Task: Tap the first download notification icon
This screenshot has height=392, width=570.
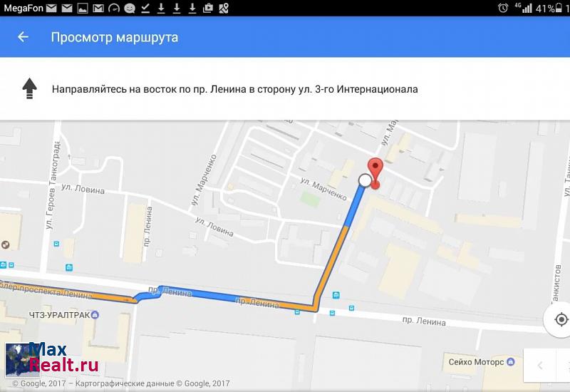Action: [x=161, y=8]
